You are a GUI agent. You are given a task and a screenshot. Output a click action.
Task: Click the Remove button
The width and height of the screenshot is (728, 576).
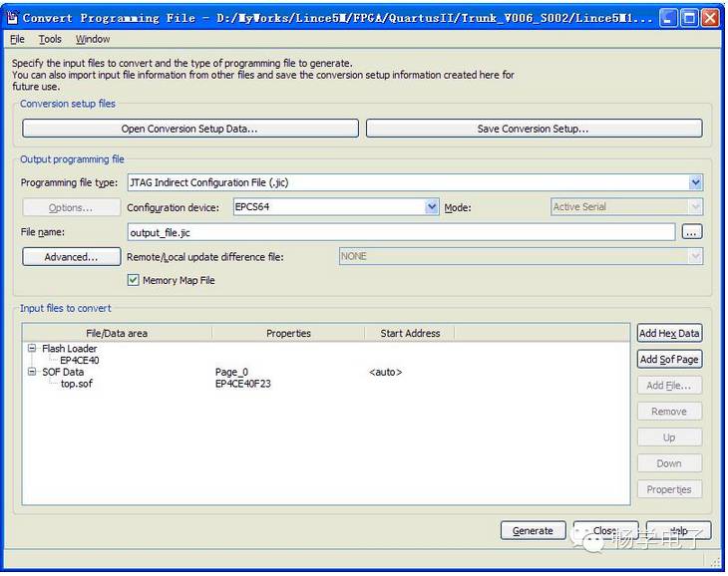(x=669, y=411)
